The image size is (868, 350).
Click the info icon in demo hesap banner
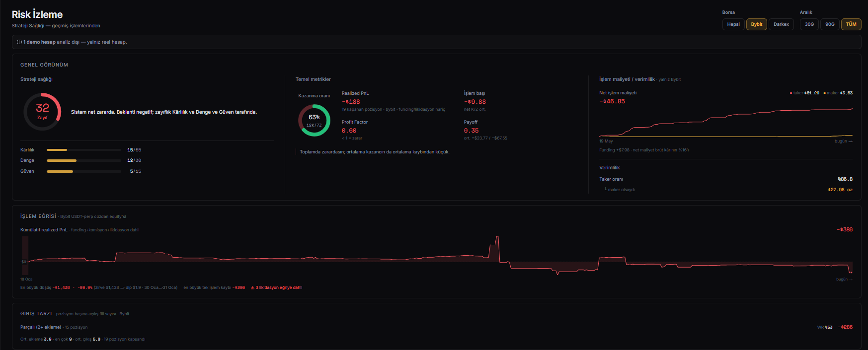click(x=19, y=42)
